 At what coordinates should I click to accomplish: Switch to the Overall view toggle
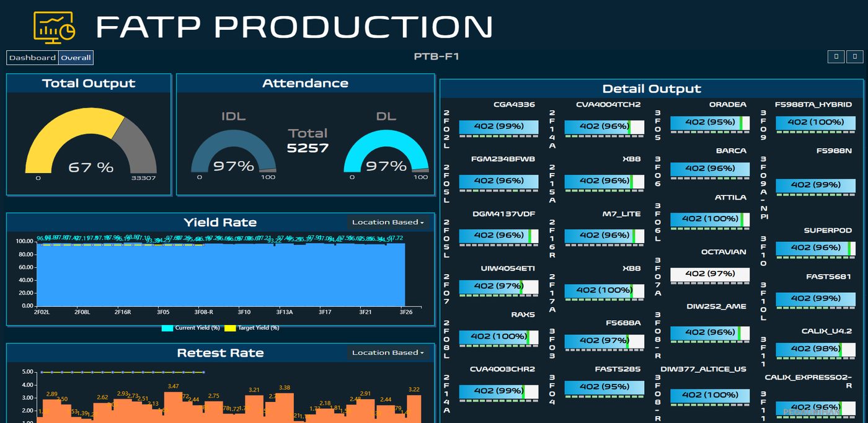(76, 58)
